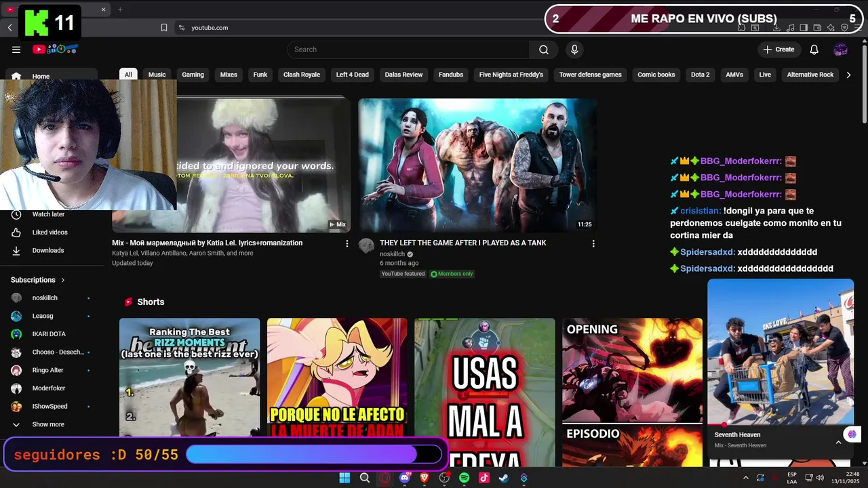Open the Katia Lel mix title link
Viewport: 868px width, 488px height.
pos(208,243)
